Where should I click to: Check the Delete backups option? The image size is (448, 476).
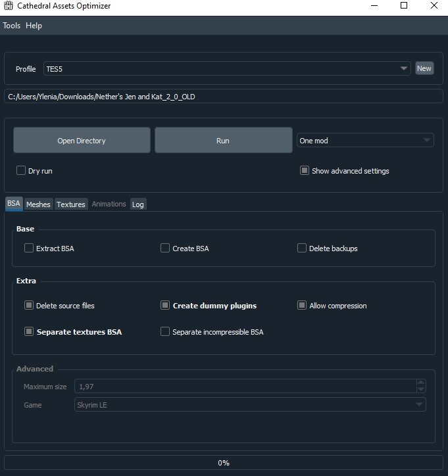pyautogui.click(x=301, y=248)
